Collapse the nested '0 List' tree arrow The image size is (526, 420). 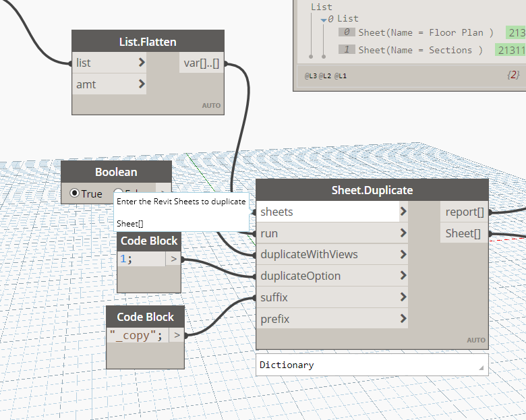pos(324,20)
